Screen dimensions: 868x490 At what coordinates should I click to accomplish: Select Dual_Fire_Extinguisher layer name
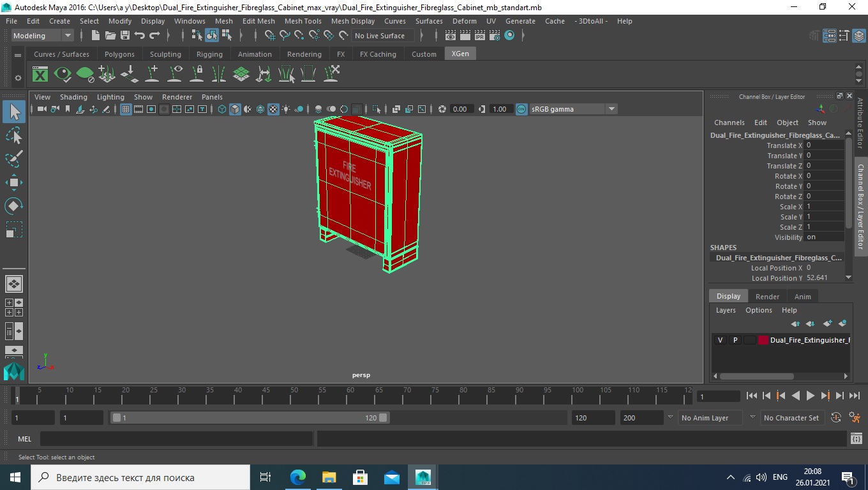[x=809, y=340]
